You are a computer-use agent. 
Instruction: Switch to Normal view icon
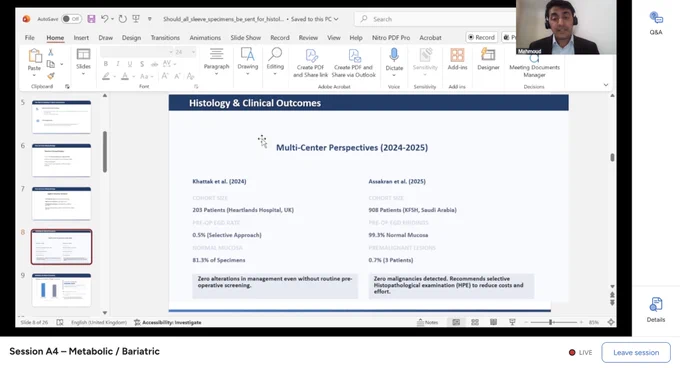point(456,322)
